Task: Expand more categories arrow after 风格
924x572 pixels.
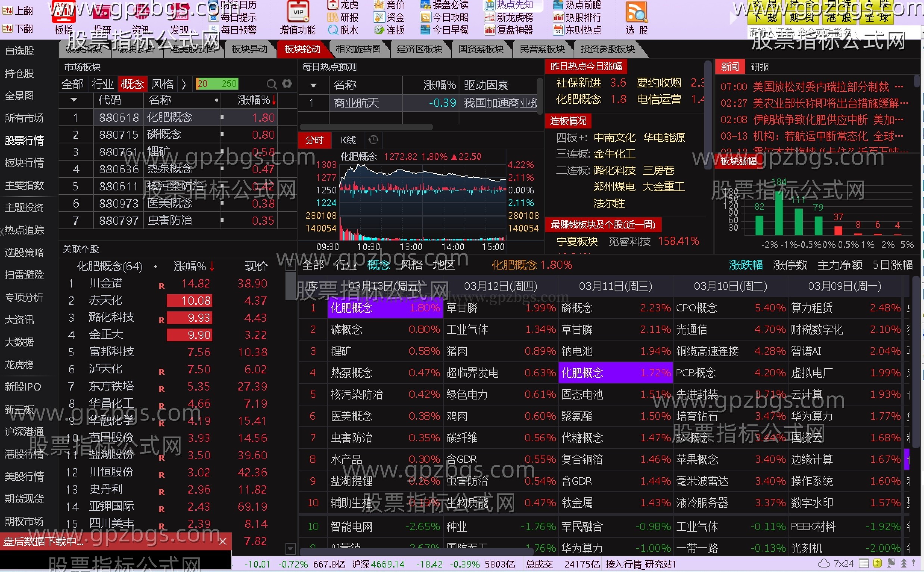Action: [x=184, y=84]
